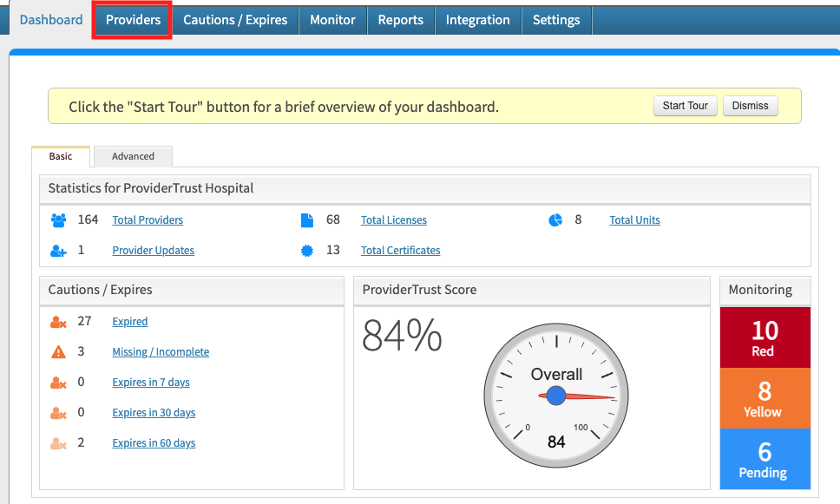Click the Cautions / Expires panel heading
This screenshot has width=840, height=504.
click(x=100, y=290)
